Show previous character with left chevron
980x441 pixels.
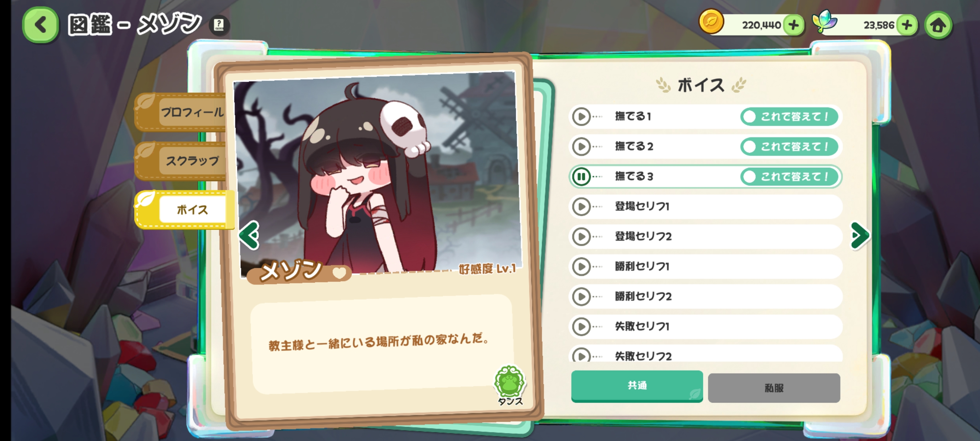(x=250, y=235)
